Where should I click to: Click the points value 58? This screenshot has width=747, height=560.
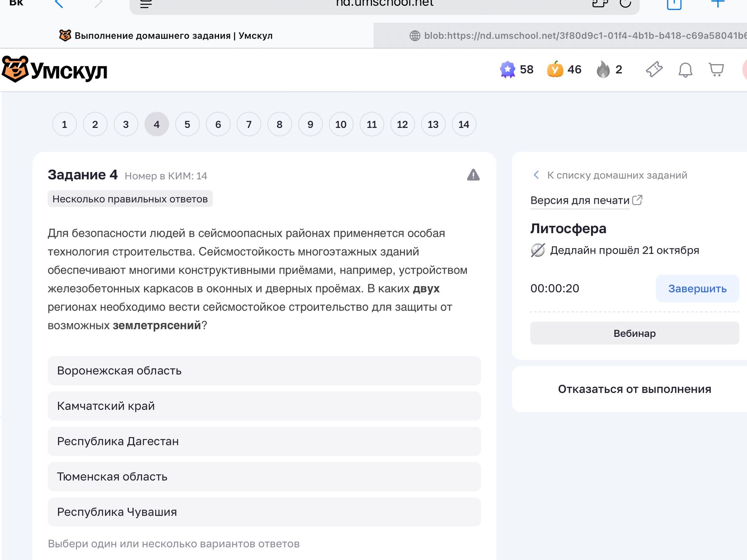click(526, 70)
